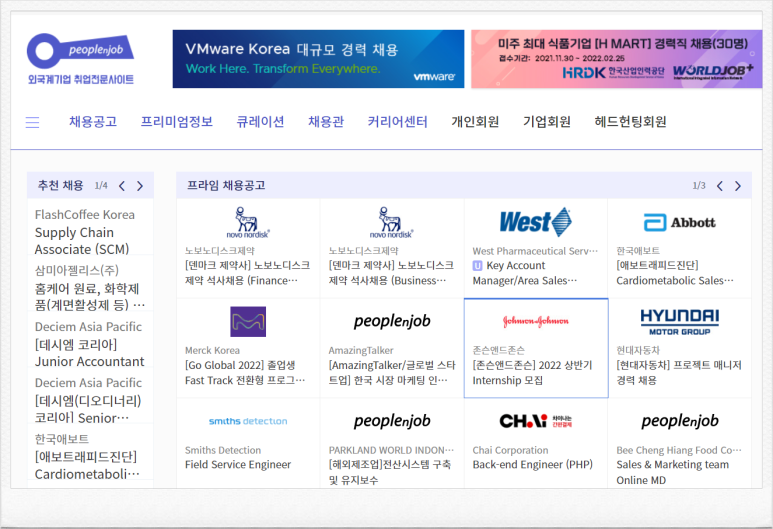
Task: Open the 프리미엄정보 menu
Action: click(x=176, y=122)
